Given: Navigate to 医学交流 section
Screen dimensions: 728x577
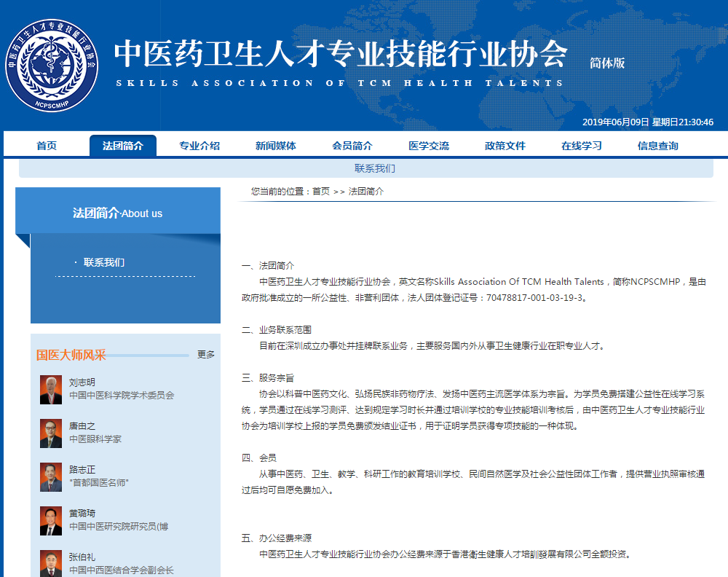Looking at the screenshot, I should pyautogui.click(x=429, y=146).
